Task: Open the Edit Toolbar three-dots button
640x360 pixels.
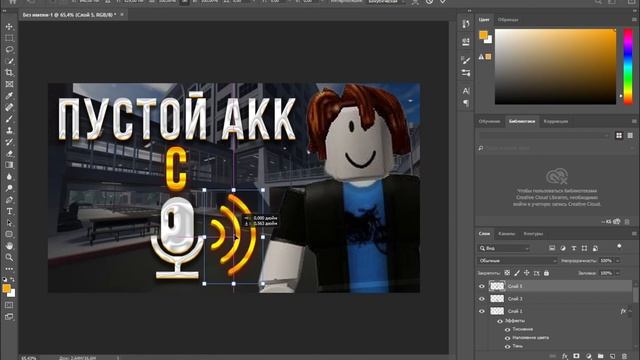Action: pos(9,269)
